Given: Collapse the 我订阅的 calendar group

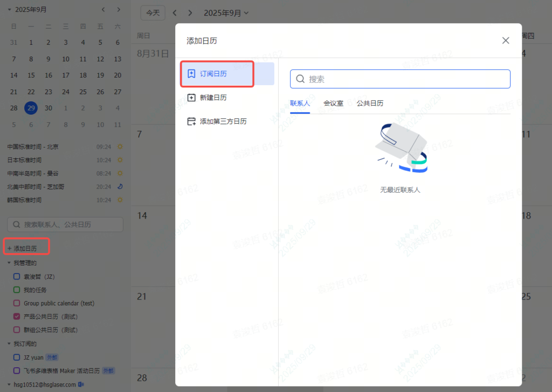Looking at the screenshot, I should tap(9, 344).
